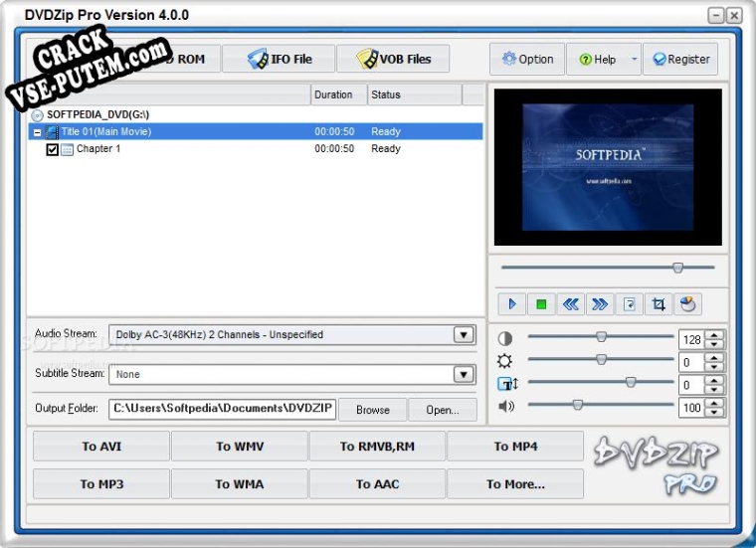Click the subtitle position icon
The width and height of the screenshot is (756, 548).
point(506,383)
